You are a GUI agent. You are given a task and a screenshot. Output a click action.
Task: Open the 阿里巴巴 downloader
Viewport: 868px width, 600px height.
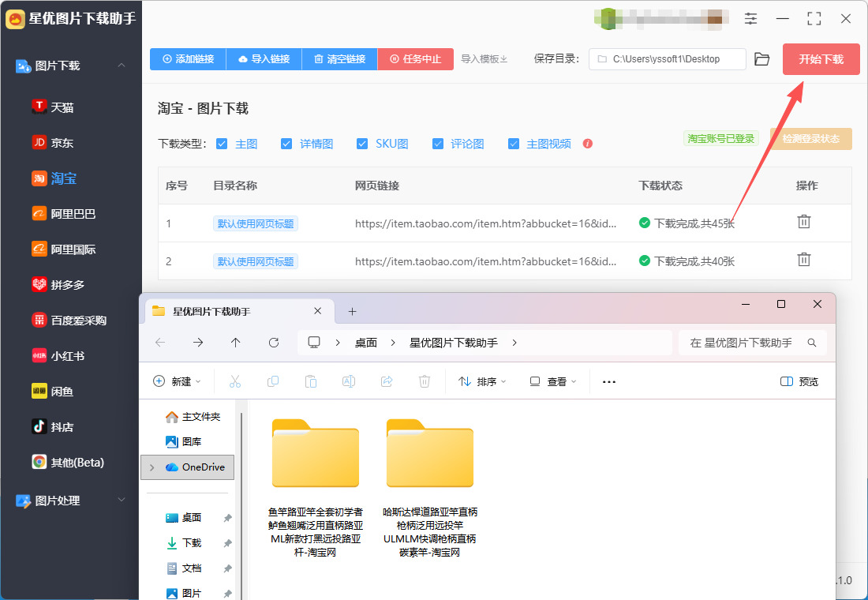click(x=64, y=213)
